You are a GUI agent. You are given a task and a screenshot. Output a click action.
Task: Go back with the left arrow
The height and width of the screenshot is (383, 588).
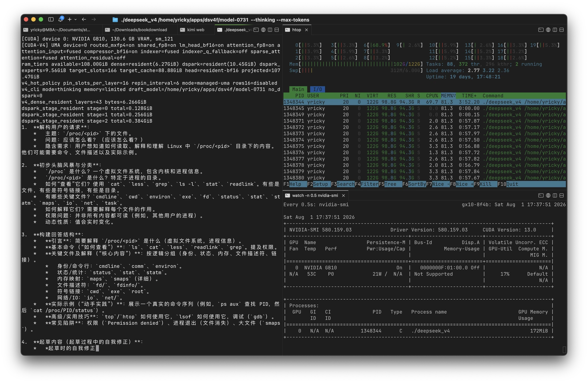[x=84, y=19]
